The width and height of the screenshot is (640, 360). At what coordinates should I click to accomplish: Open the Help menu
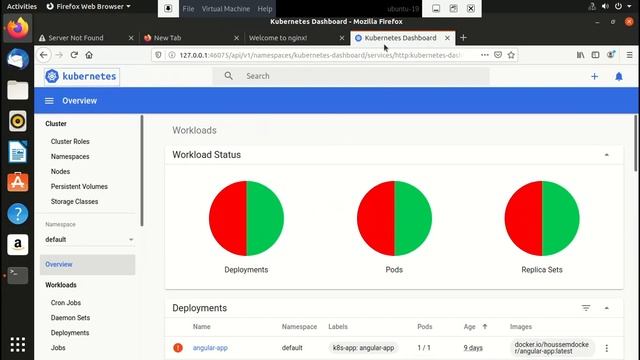[x=265, y=9]
